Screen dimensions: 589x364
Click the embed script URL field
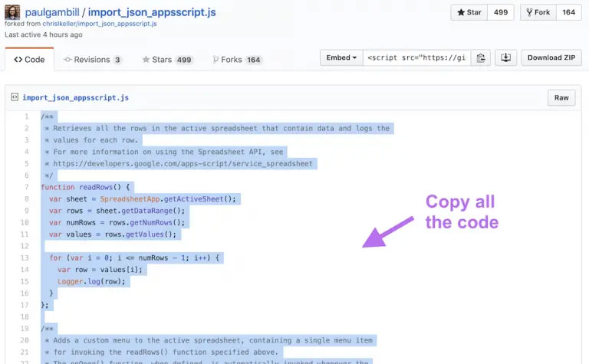(416, 57)
